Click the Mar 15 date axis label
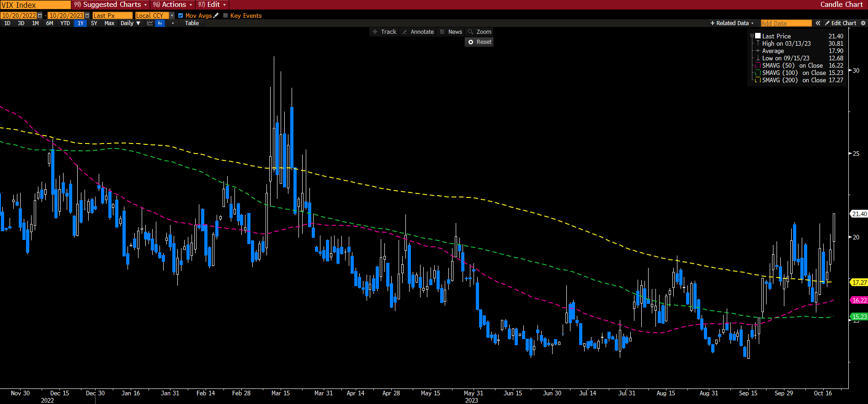This screenshot has height=404, width=868. [281, 393]
